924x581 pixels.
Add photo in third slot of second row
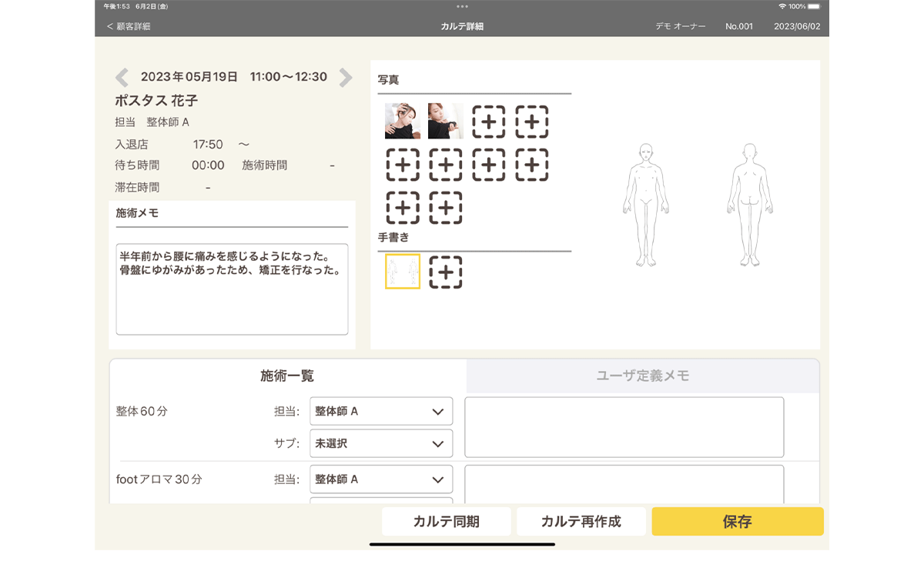[x=489, y=165]
